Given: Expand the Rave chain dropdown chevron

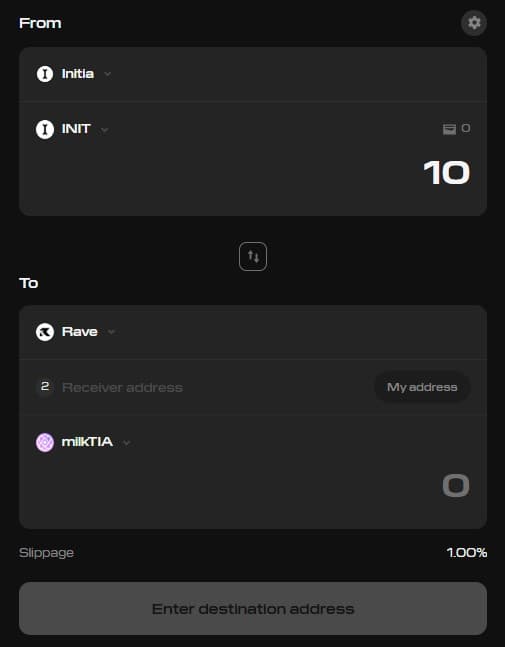Looking at the screenshot, I should pos(111,332).
